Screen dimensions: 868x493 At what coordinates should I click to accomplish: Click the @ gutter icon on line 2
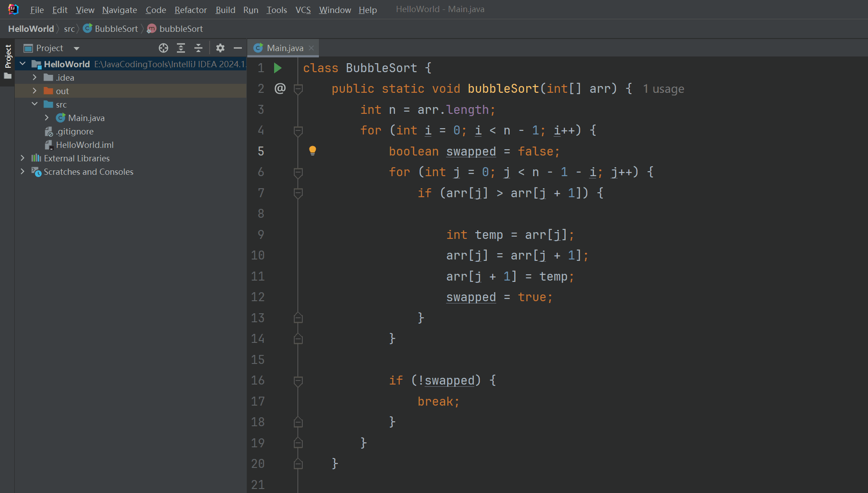[x=280, y=88]
